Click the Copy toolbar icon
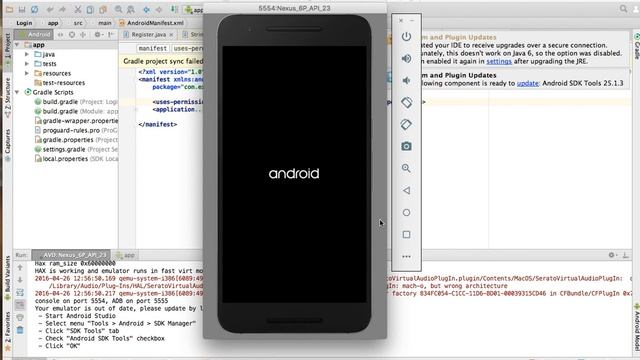The image size is (640, 360). pyautogui.click(x=90, y=9)
